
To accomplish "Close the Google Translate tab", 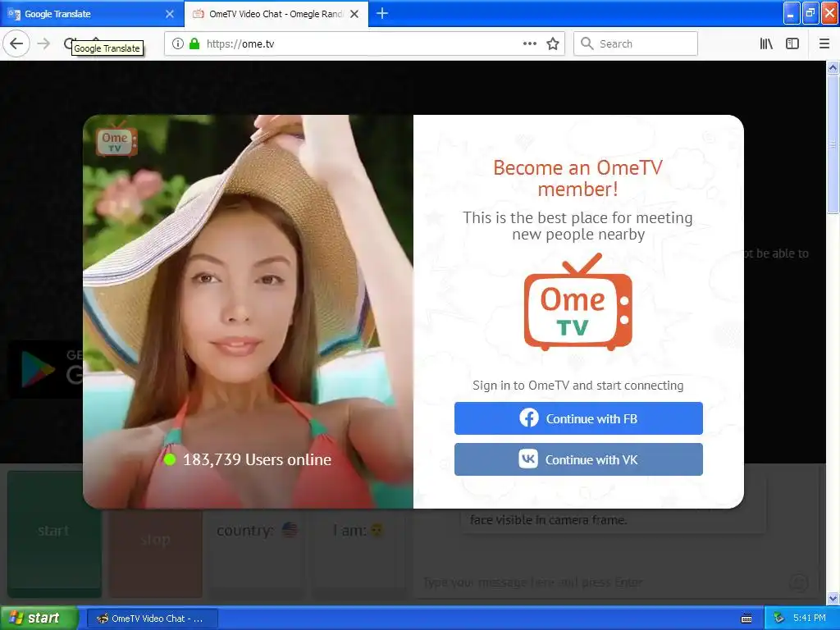I will 169,14.
